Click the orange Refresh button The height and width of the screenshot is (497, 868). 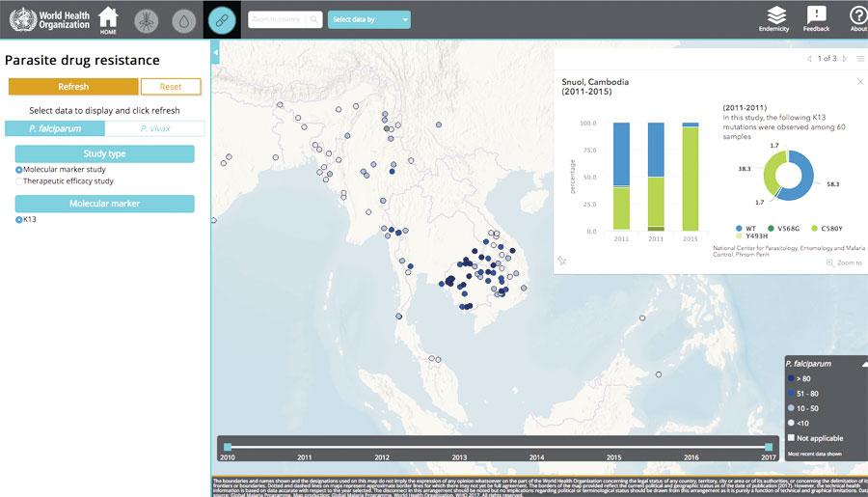73,87
